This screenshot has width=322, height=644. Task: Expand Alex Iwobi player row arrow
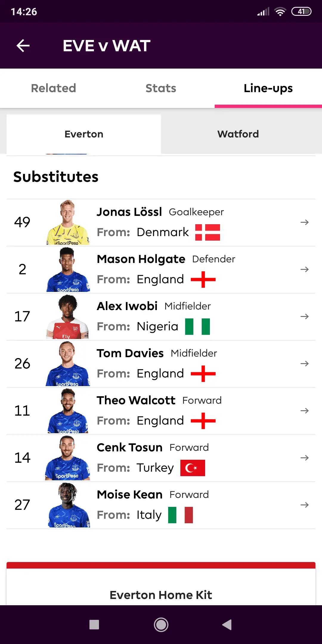[x=304, y=317]
